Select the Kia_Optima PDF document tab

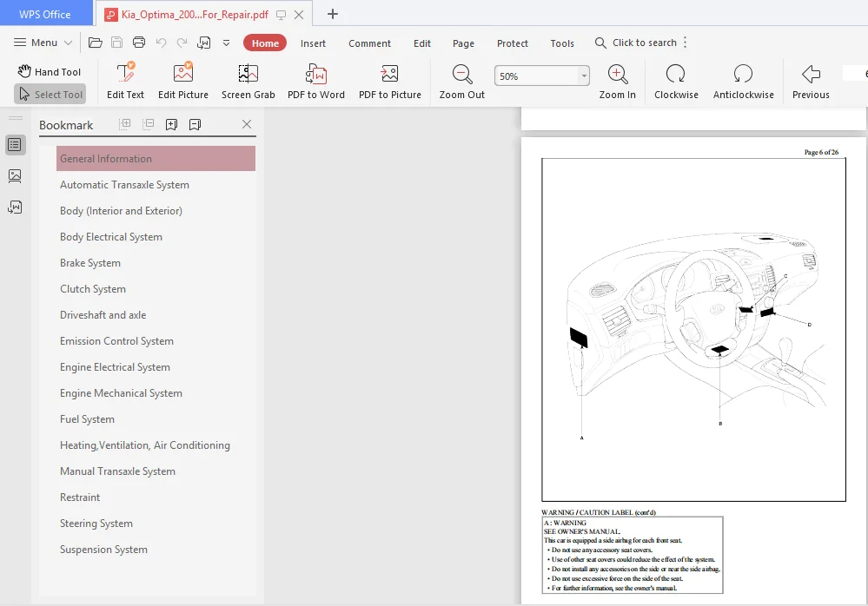coord(194,15)
